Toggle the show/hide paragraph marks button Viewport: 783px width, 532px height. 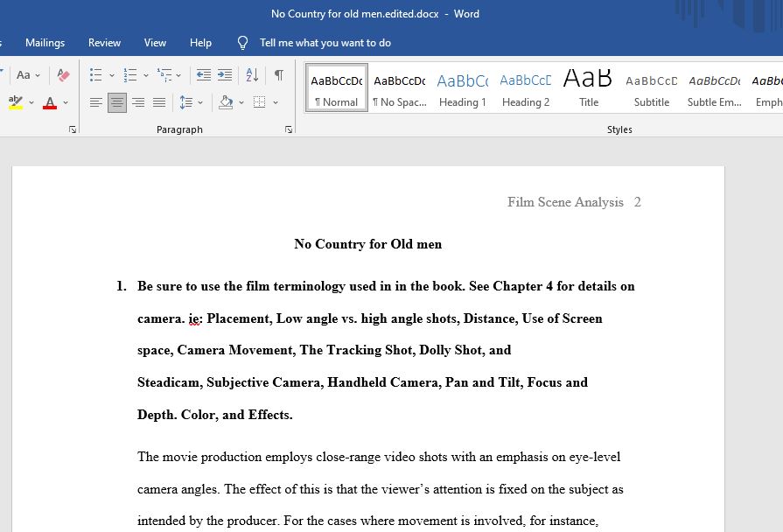279,75
